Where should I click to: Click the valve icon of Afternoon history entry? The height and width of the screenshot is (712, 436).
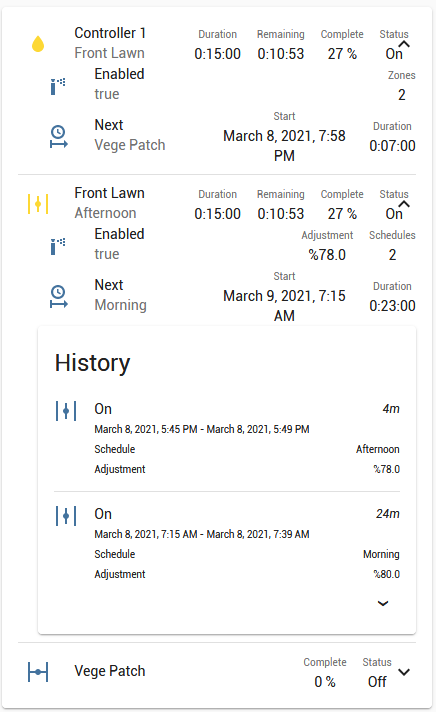66,411
